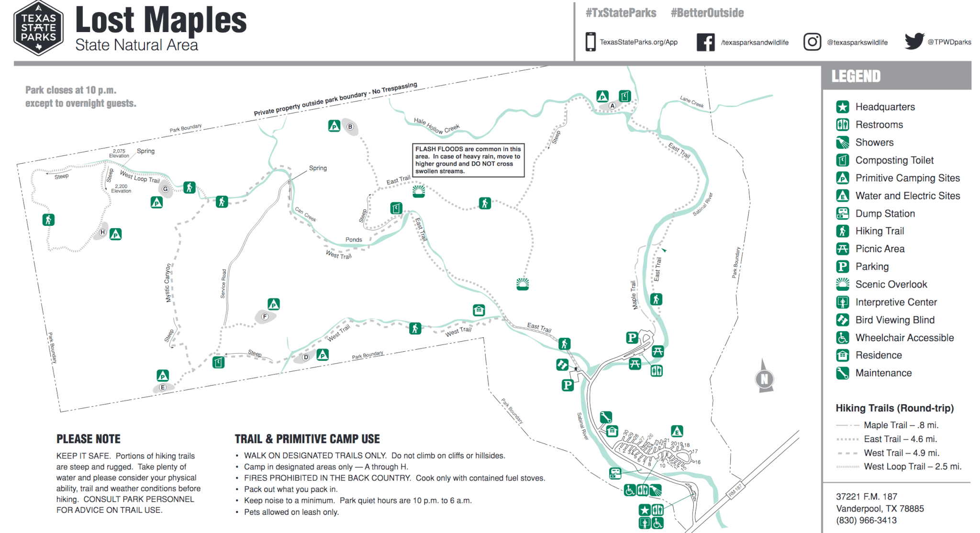
Task: Click the @TPWDparks Twitter handle
Action: tap(949, 42)
